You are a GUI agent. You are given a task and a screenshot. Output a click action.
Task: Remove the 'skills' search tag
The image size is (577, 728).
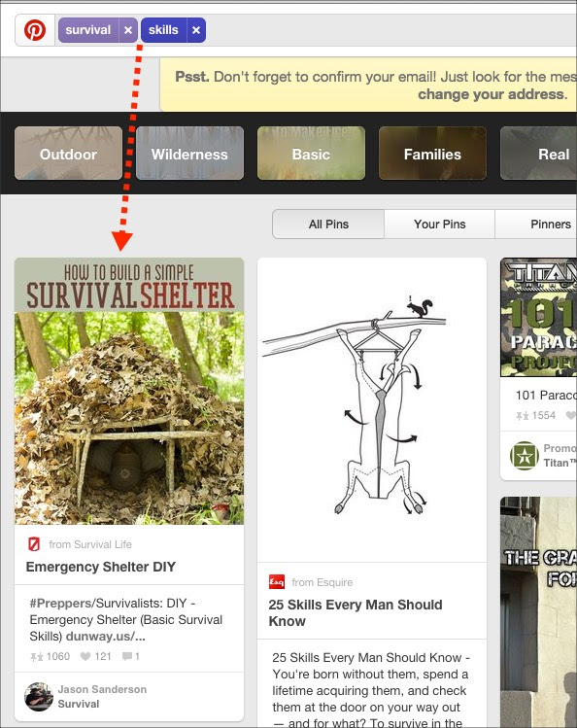tap(196, 30)
